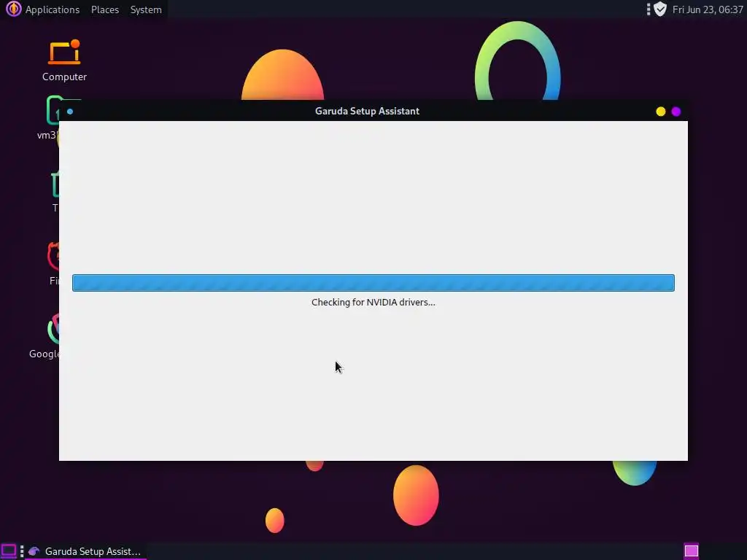
Task: Click the blue progress bar
Action: click(x=373, y=283)
